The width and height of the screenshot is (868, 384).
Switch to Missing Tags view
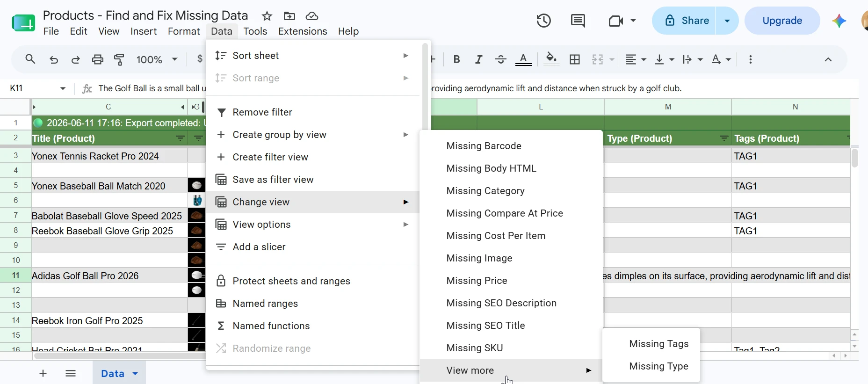pos(651,344)
